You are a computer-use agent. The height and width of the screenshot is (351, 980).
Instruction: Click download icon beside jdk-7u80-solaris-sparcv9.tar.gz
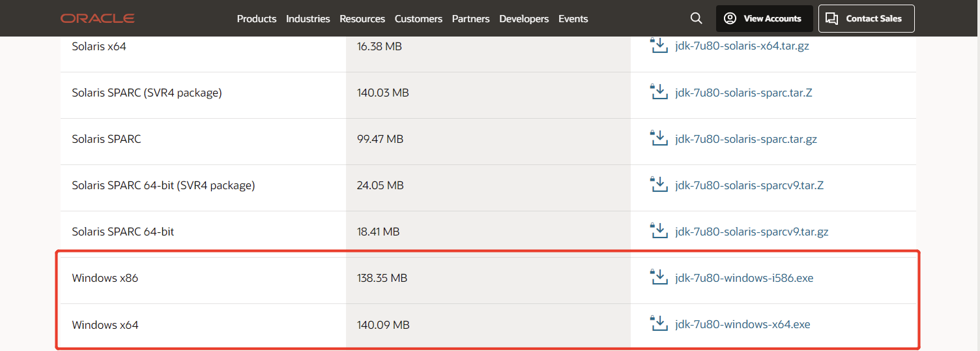click(659, 231)
